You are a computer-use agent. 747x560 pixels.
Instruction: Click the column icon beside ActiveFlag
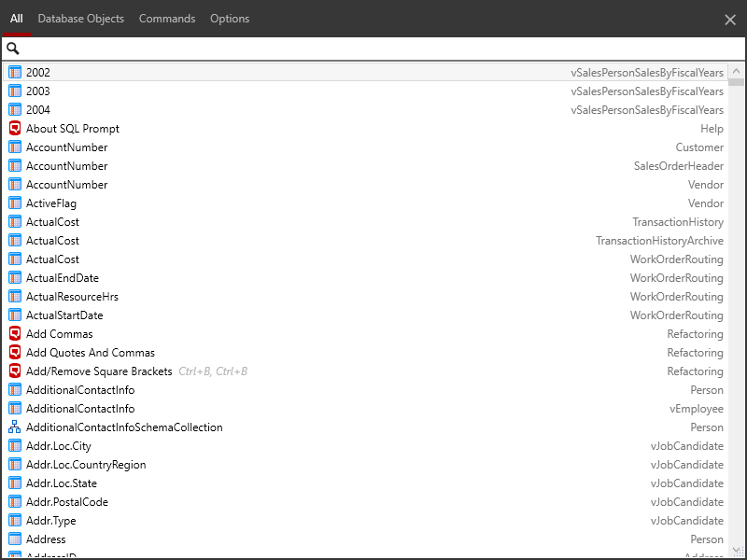pyautogui.click(x=13, y=203)
